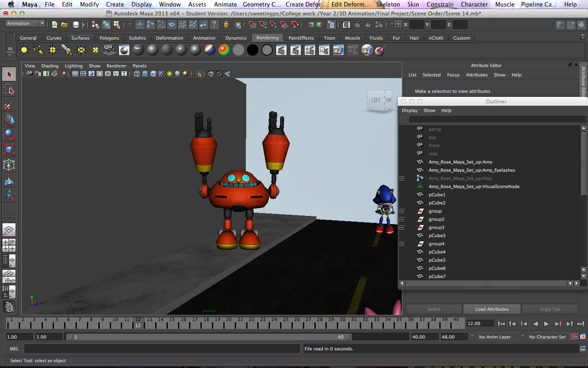
Task: Pick the Scale tool in toolbox
Action: [9, 150]
